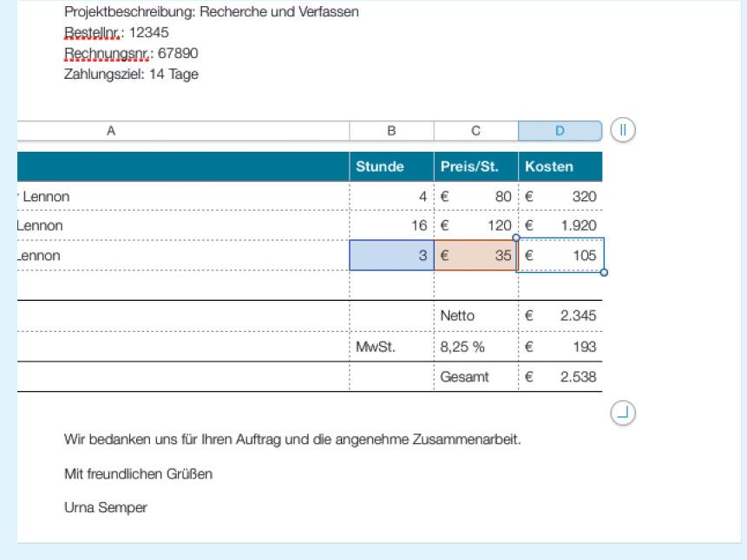
Task: Click the Stunde header cell
Action: pos(391,166)
